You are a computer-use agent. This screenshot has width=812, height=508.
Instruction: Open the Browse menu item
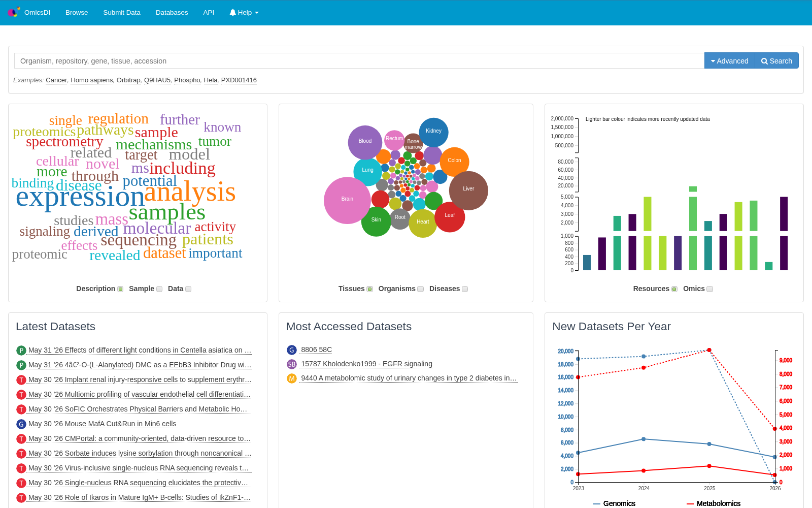(x=77, y=13)
